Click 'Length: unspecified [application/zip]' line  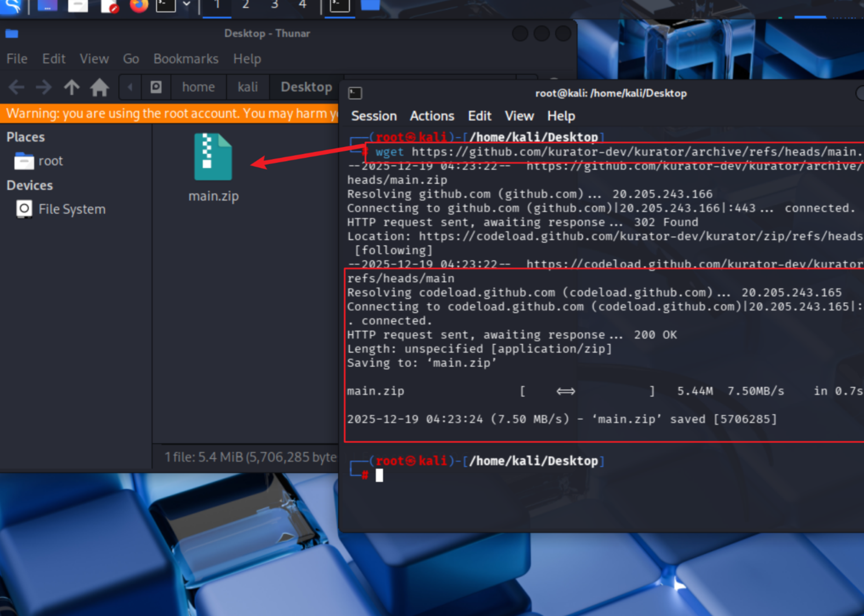pos(479,349)
